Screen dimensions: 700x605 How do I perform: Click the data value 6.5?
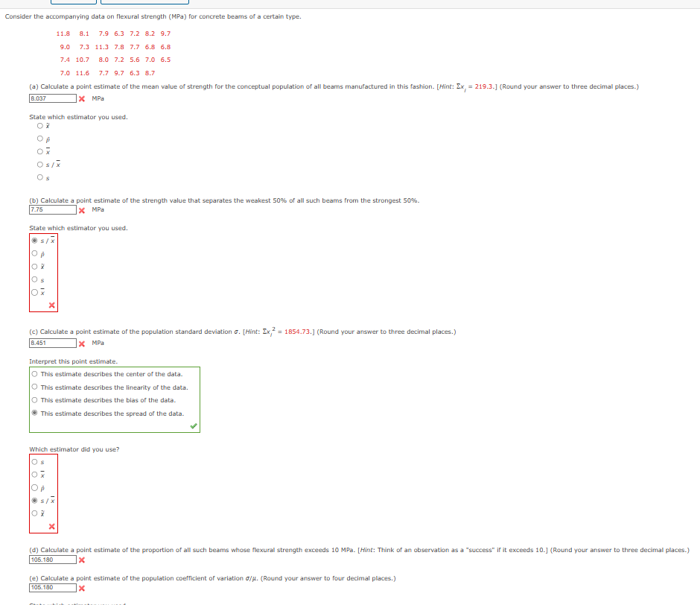(x=165, y=60)
